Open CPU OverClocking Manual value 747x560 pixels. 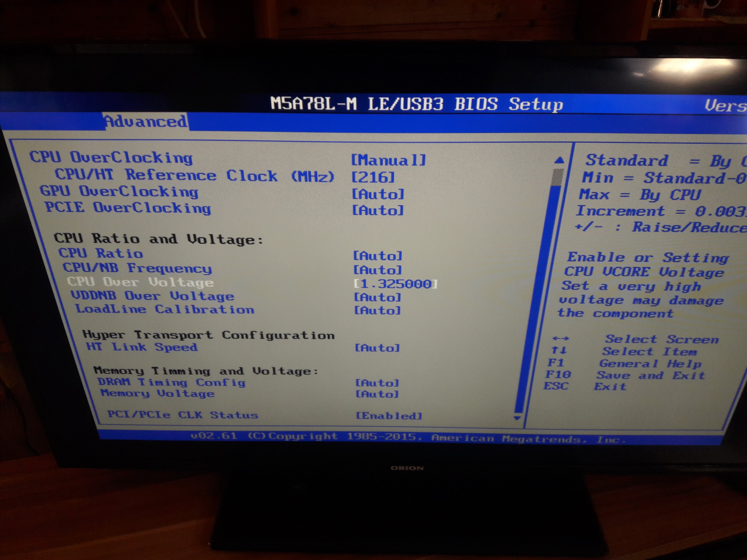point(388,160)
